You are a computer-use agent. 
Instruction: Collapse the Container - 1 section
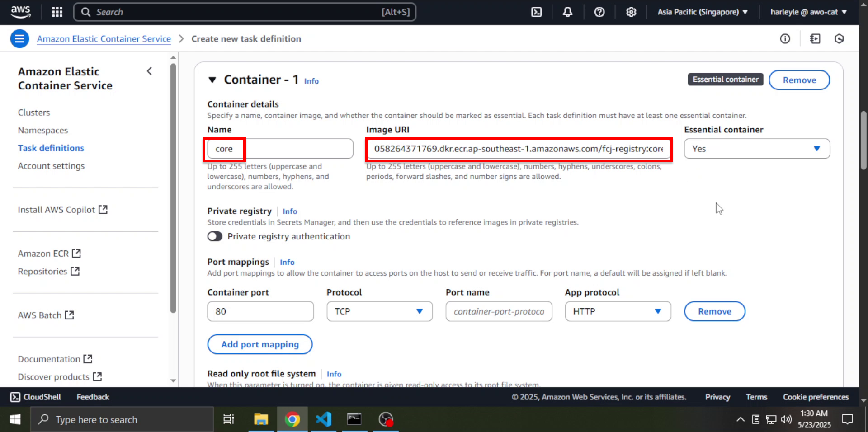point(212,80)
